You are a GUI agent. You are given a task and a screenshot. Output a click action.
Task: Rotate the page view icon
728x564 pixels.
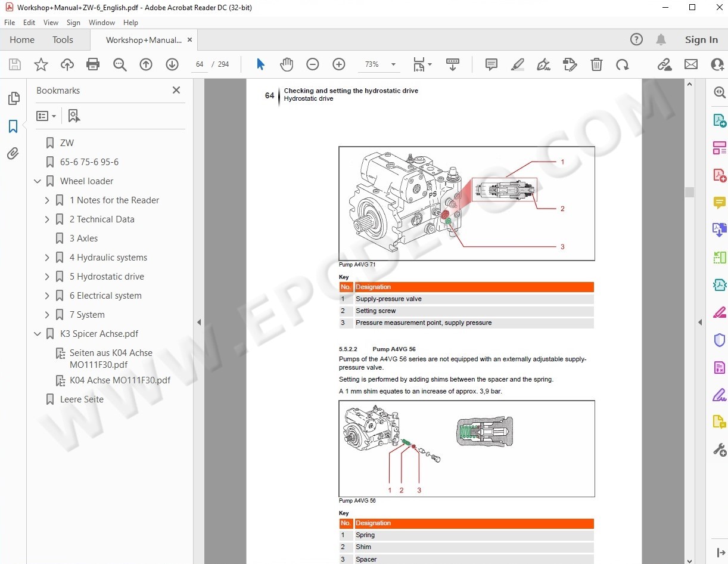pyautogui.click(x=623, y=64)
